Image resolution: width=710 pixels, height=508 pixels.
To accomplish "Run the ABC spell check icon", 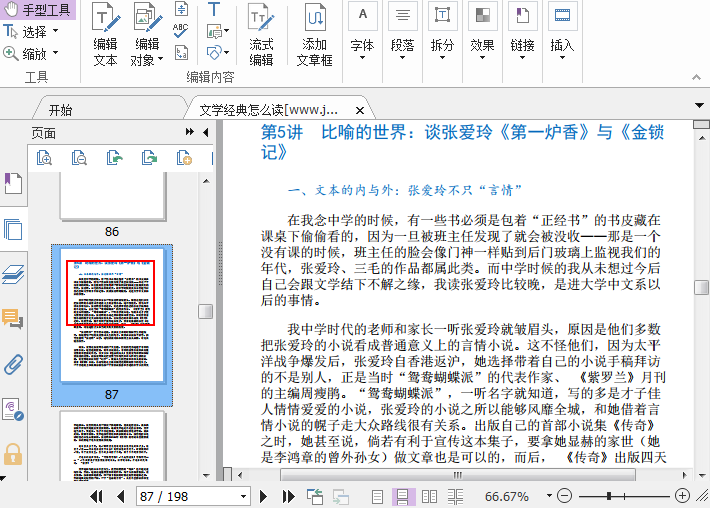I will coord(181,30).
